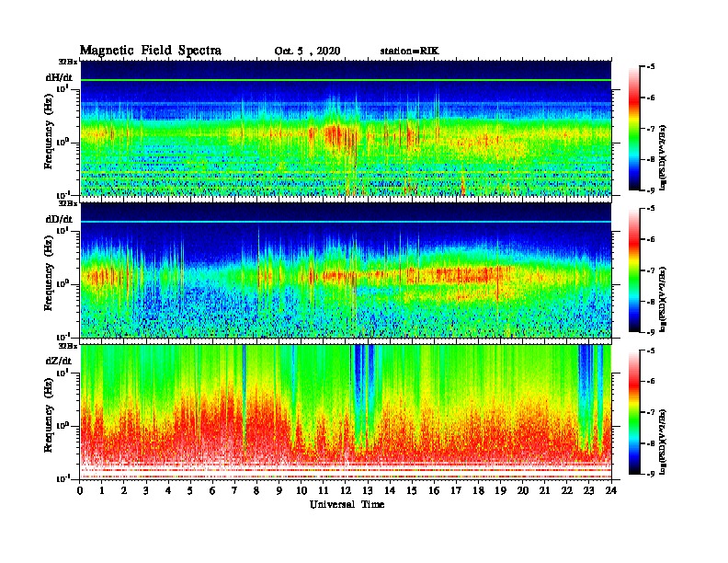Click the "20" hour tick label
Viewport: 728px width, 563px height.
[x=523, y=490]
